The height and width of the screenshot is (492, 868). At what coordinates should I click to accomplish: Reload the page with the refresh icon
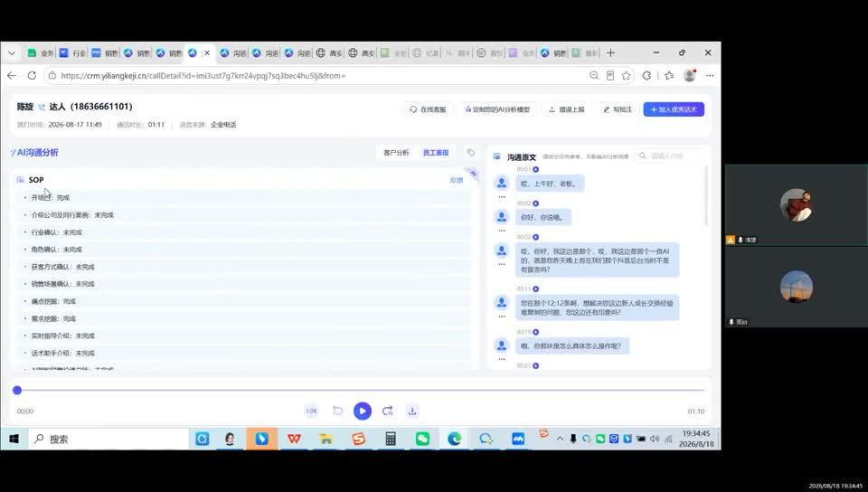click(32, 76)
